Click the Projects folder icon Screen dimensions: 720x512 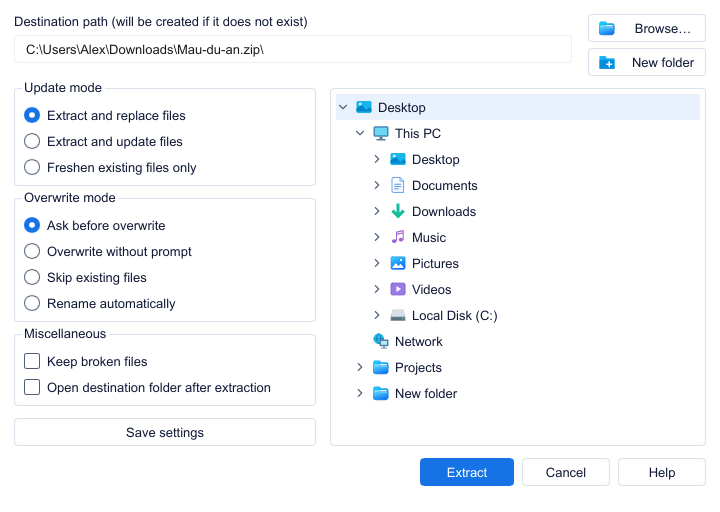pos(381,367)
